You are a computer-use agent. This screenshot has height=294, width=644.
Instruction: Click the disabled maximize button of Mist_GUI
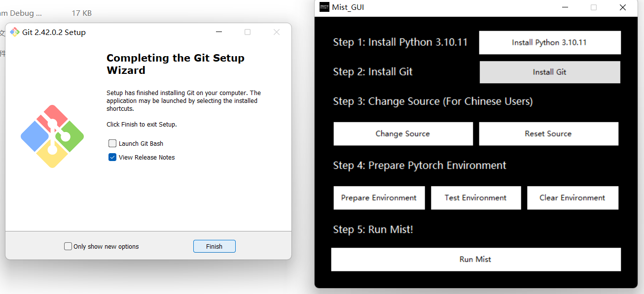[594, 7]
